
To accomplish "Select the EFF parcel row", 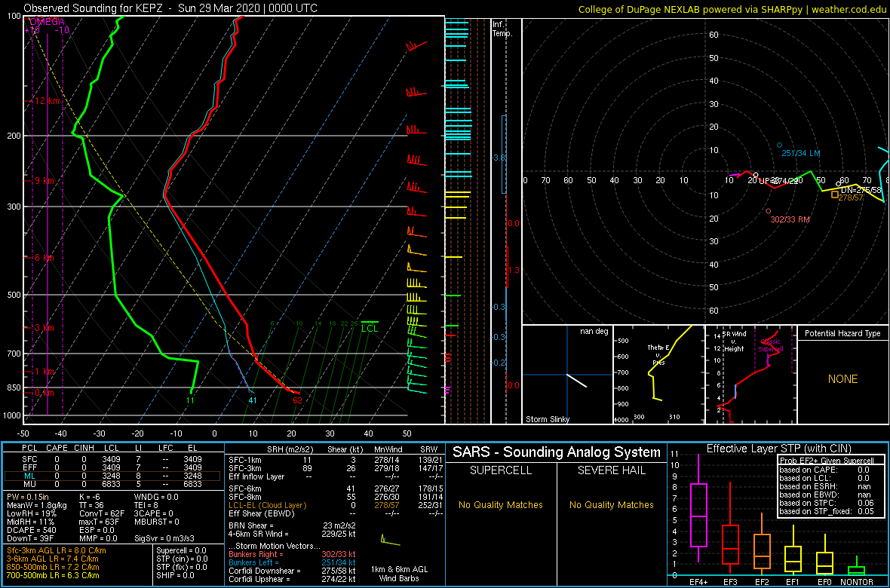I will click(112, 467).
